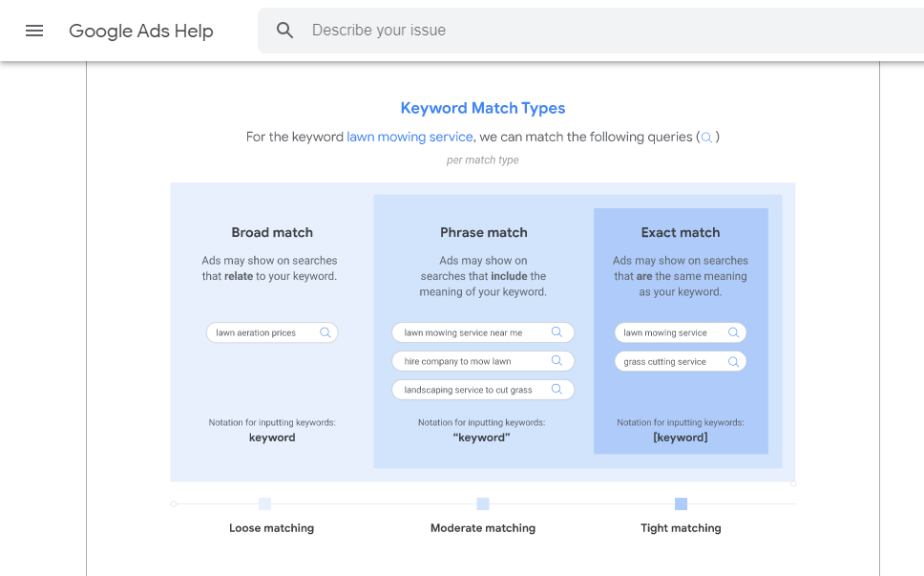The width and height of the screenshot is (924, 576).
Task: Click magnifier in lawn mowing service near me
Action: coord(556,331)
